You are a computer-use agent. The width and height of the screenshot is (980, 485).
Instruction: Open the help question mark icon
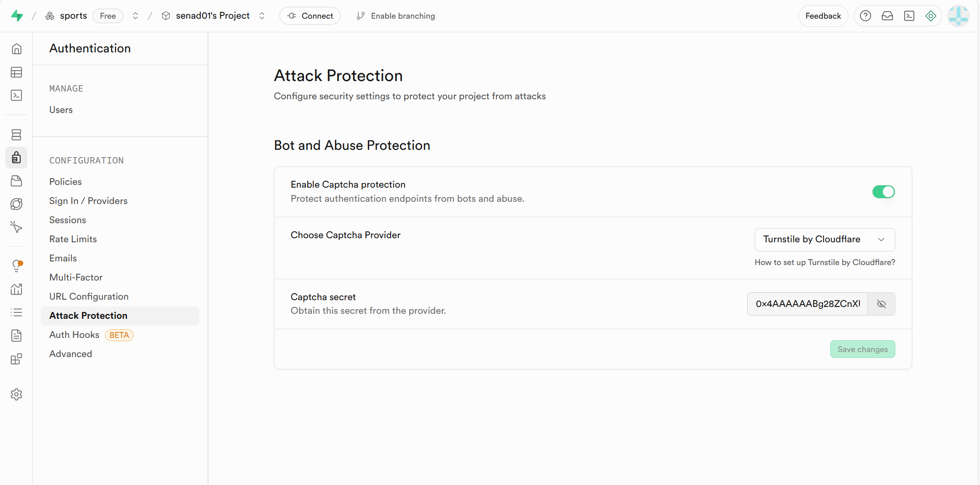click(865, 16)
